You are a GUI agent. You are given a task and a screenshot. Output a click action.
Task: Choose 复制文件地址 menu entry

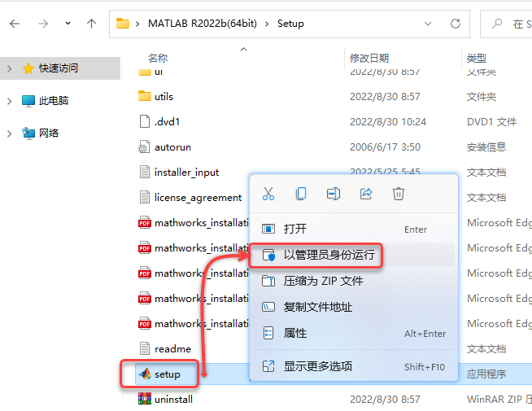click(354, 307)
